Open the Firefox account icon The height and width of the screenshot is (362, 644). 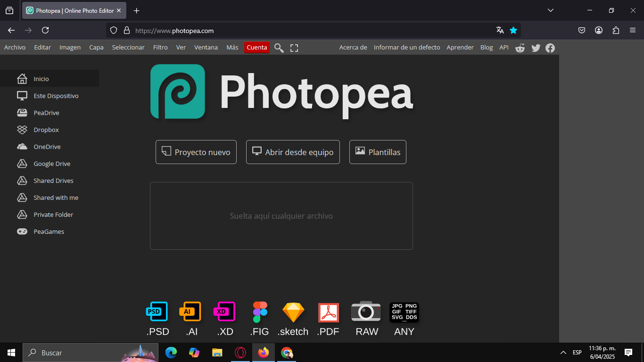[x=599, y=30]
